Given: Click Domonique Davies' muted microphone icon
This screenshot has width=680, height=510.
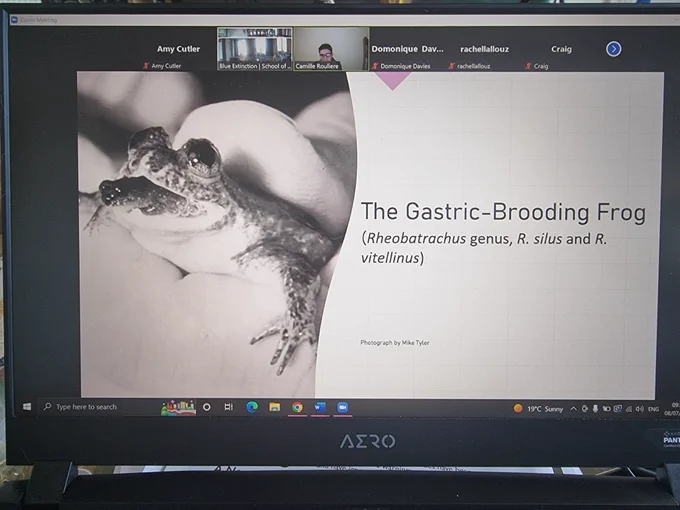Looking at the screenshot, I should point(375,66).
